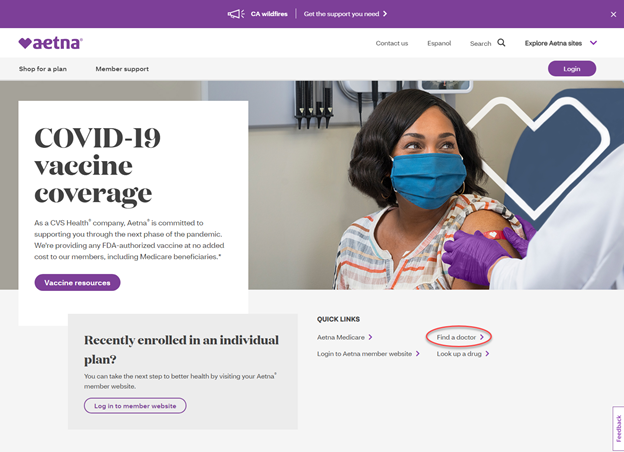Click the megaphone announcement icon
This screenshot has height=452, width=624.
[236, 14]
